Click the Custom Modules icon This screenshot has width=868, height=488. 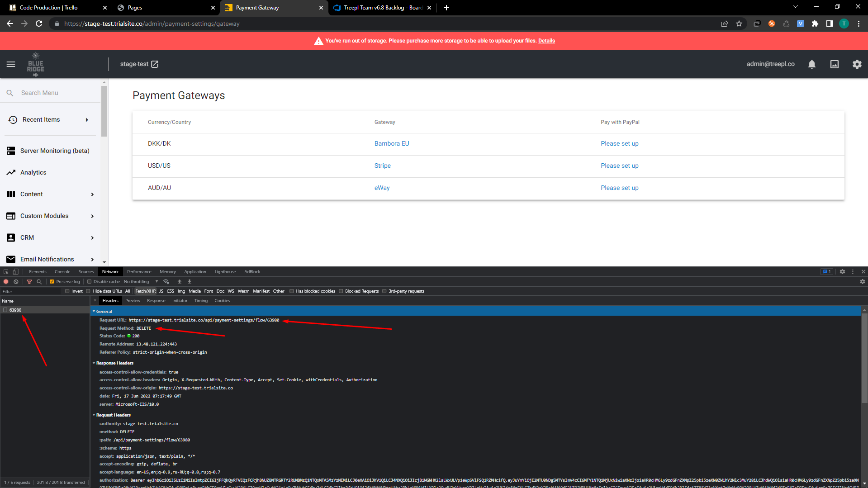coord(11,216)
